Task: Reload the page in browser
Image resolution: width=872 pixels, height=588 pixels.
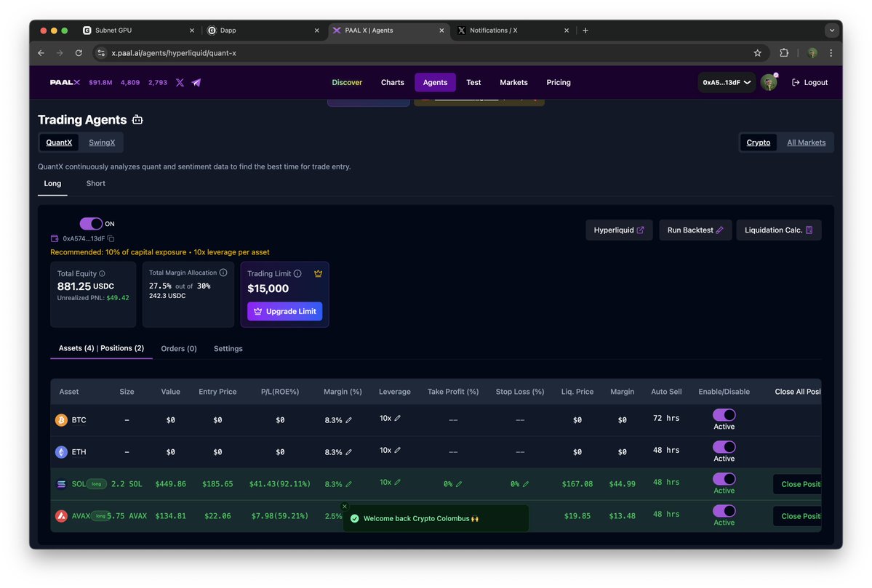Action: (79, 53)
